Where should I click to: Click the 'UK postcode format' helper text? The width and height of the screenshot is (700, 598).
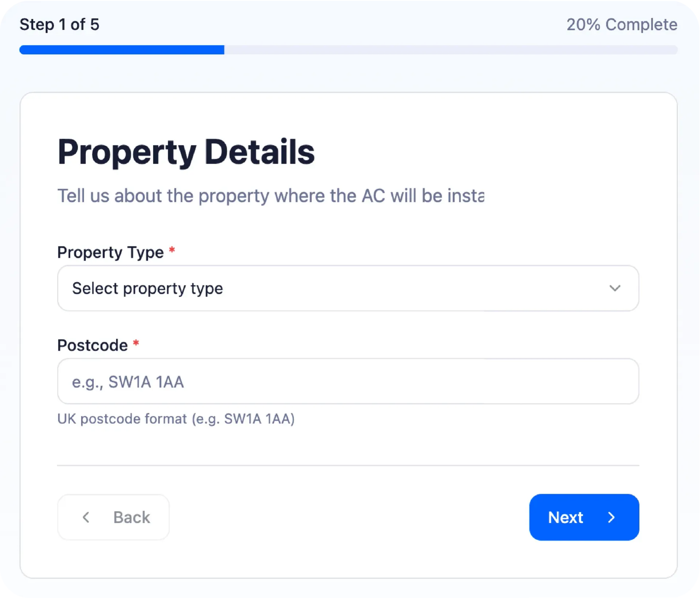pos(176,419)
